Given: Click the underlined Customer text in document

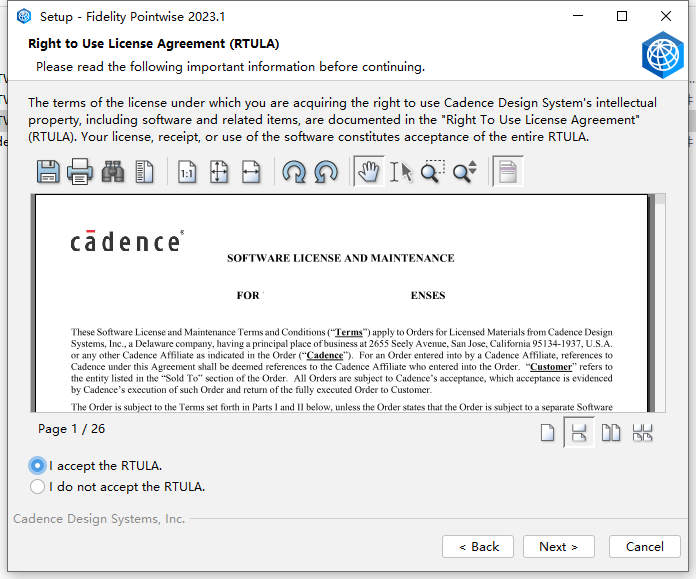Looking at the screenshot, I should [551, 367].
